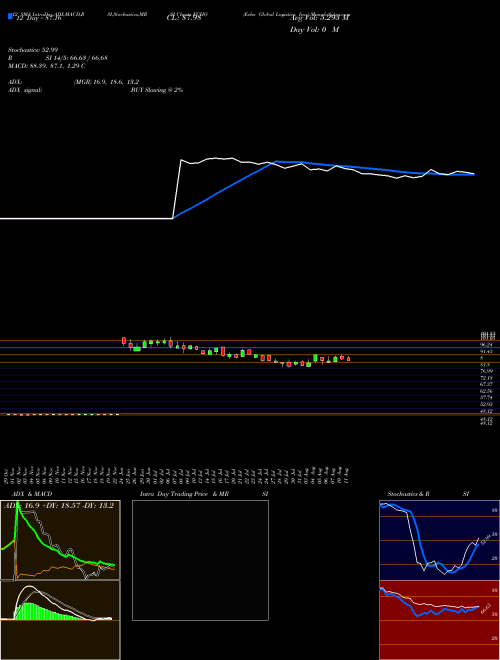Select the 52.93 price axis label
Screen dimensions: 500x660
(x=487, y=404)
